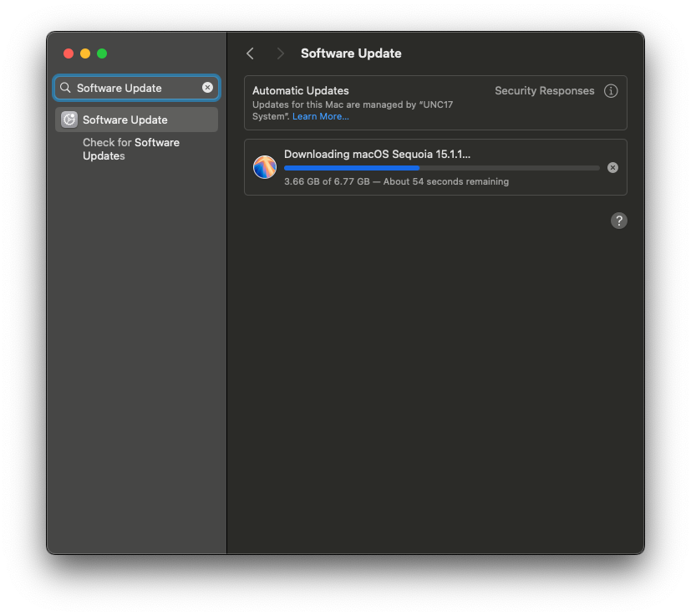Select Software Update in sidebar results

point(137,120)
